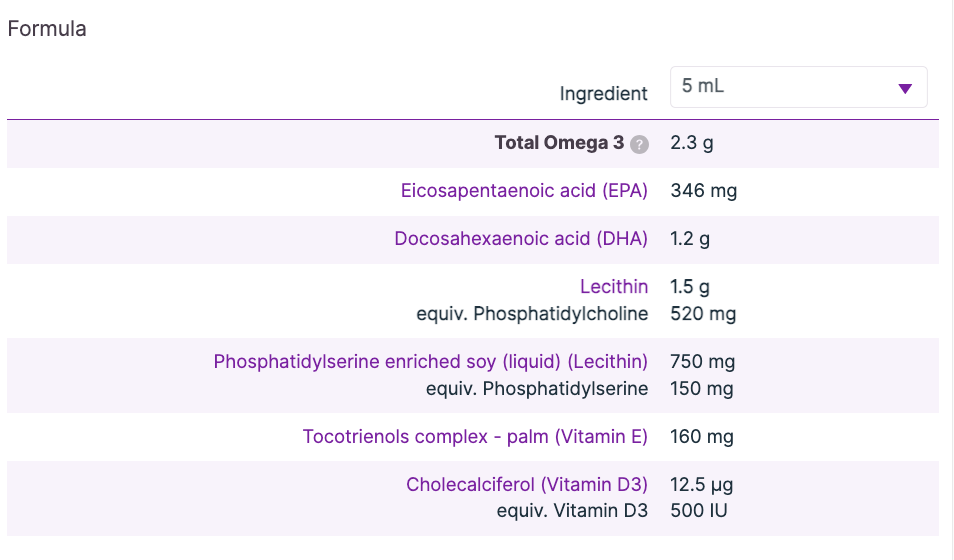The width and height of the screenshot is (954, 560).
Task: Select the 160 mg Tocotrienols amount
Action: coord(702,436)
